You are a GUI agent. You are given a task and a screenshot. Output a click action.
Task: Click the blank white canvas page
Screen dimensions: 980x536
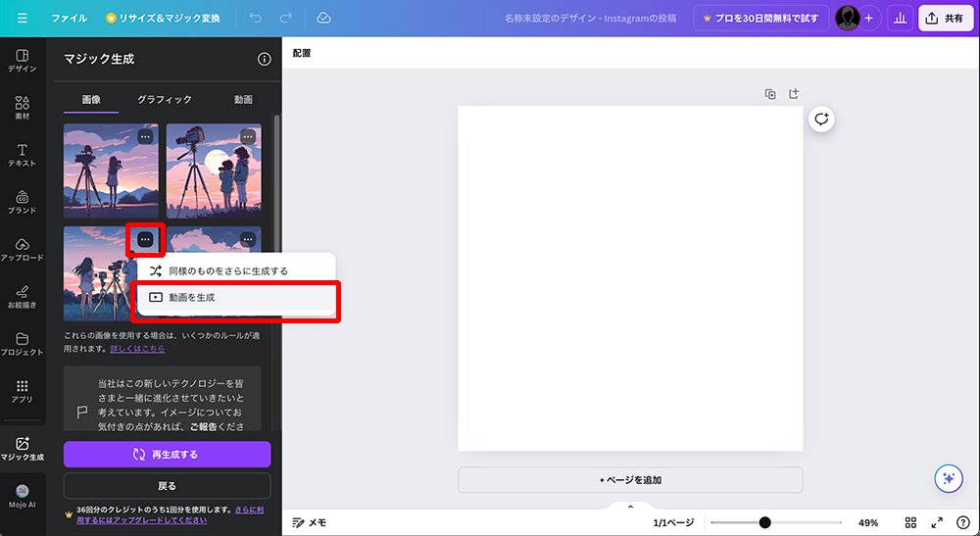click(x=630, y=278)
